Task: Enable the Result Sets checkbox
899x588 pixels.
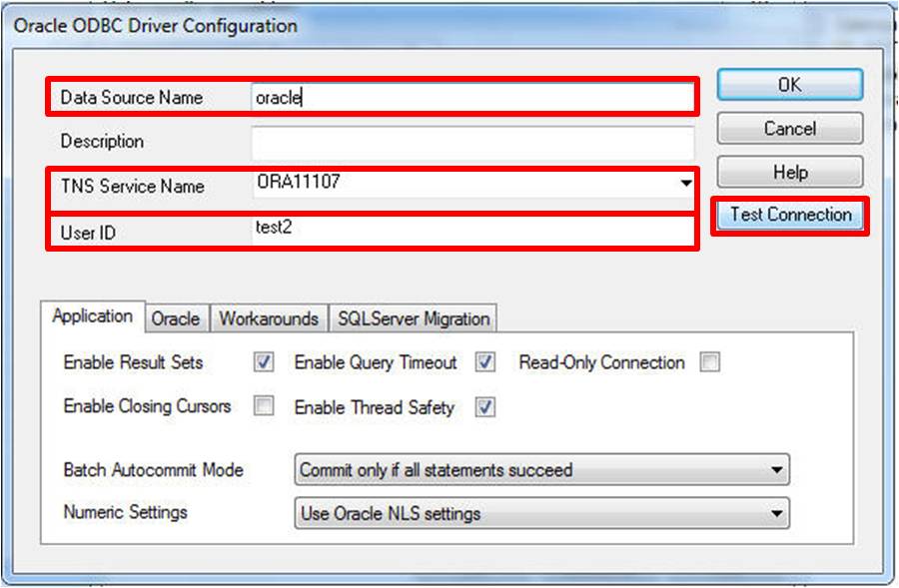Action: (x=262, y=362)
